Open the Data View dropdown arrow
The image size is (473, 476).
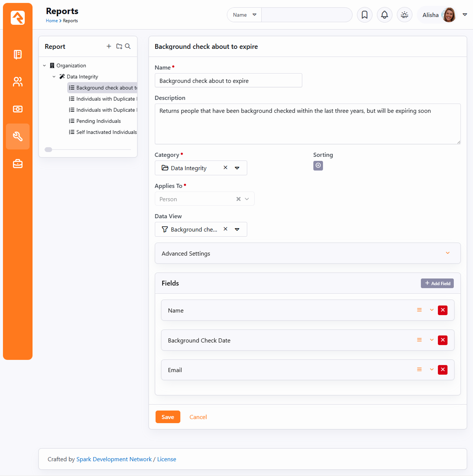click(237, 229)
